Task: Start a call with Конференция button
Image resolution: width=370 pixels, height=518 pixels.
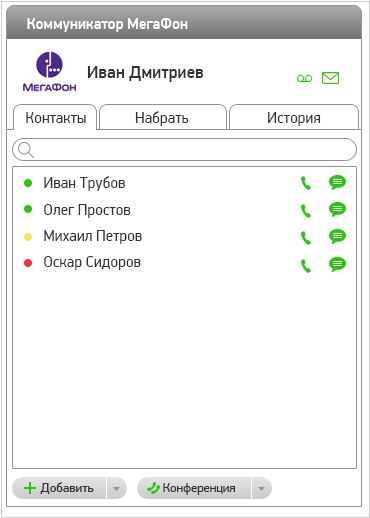Action: coord(194,488)
